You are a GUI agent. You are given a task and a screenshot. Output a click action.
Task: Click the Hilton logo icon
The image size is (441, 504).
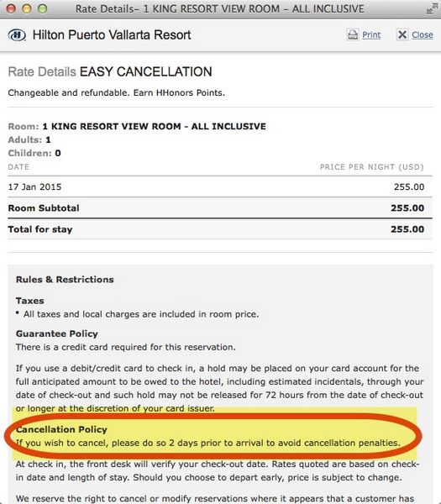[x=17, y=34]
